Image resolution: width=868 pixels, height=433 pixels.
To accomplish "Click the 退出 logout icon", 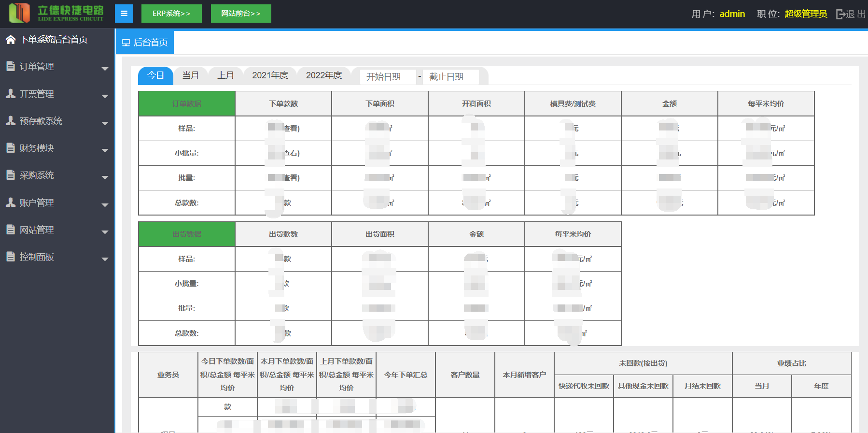I will click(x=840, y=14).
